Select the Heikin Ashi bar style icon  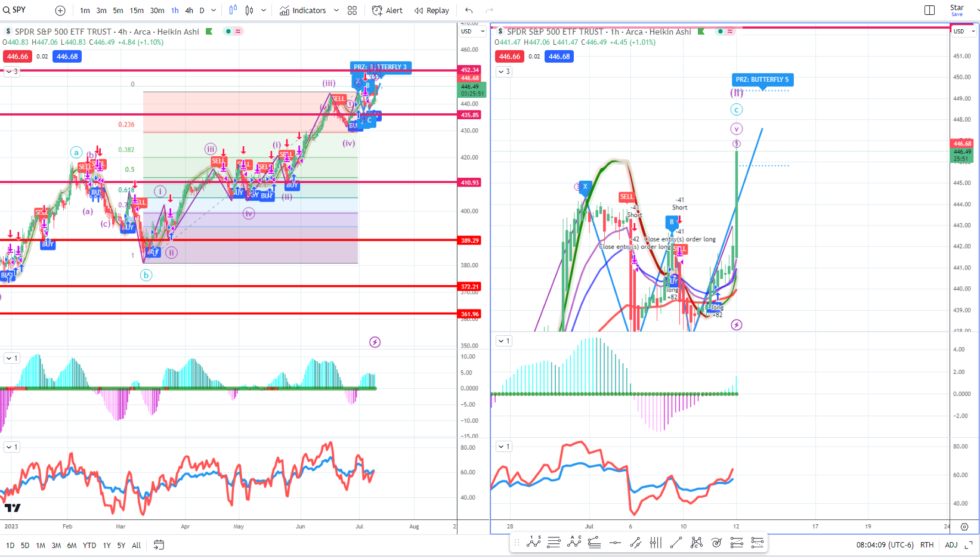point(233,10)
